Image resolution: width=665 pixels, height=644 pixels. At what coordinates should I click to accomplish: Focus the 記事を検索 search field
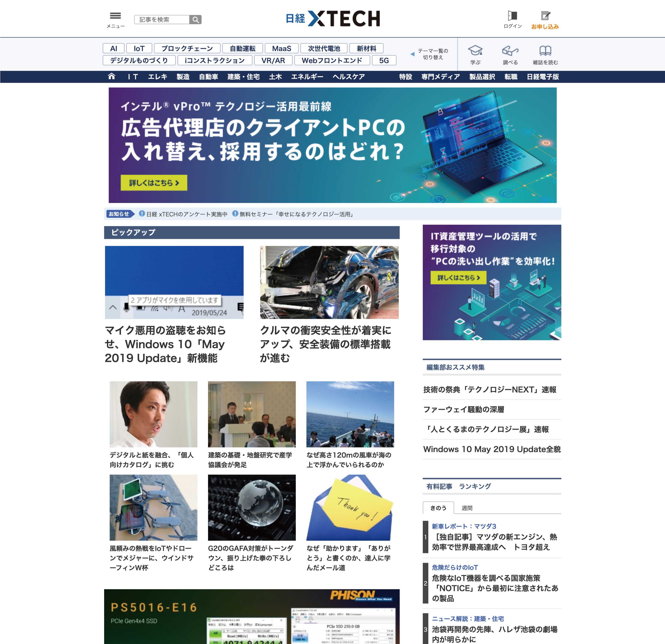point(162,20)
